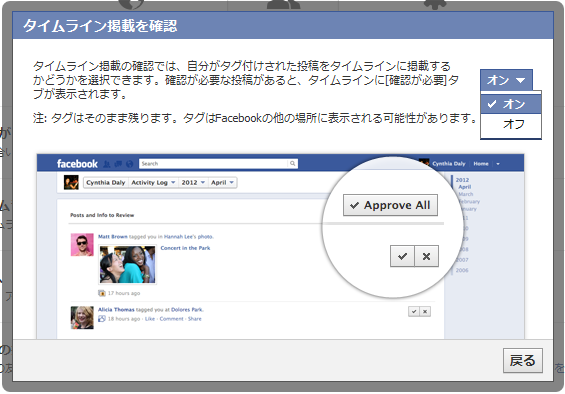Click the Share link under Alicia's post
565x394 pixels.
195,319
